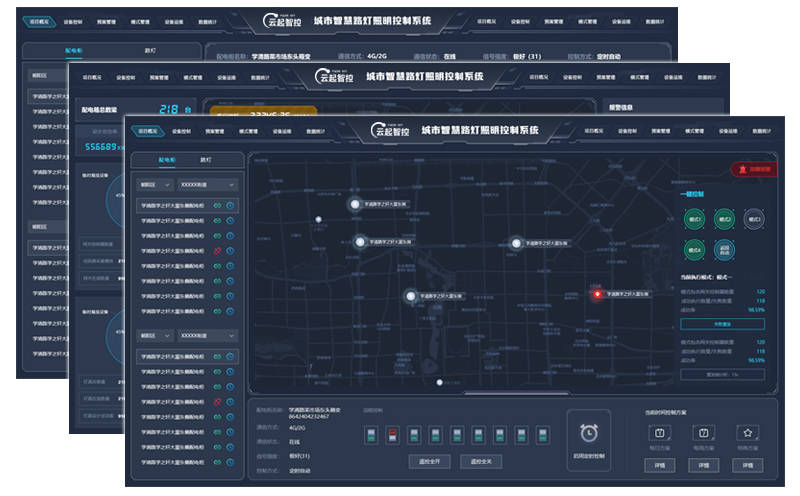This screenshot has width=800, height=496.
Task: Open the top district dropdown in the left panel
Action: click(x=154, y=185)
